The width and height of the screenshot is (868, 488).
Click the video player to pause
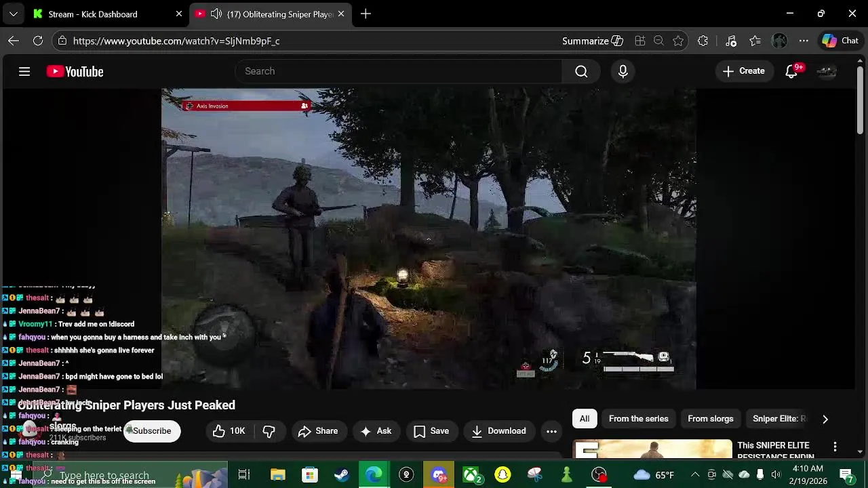pos(429,239)
